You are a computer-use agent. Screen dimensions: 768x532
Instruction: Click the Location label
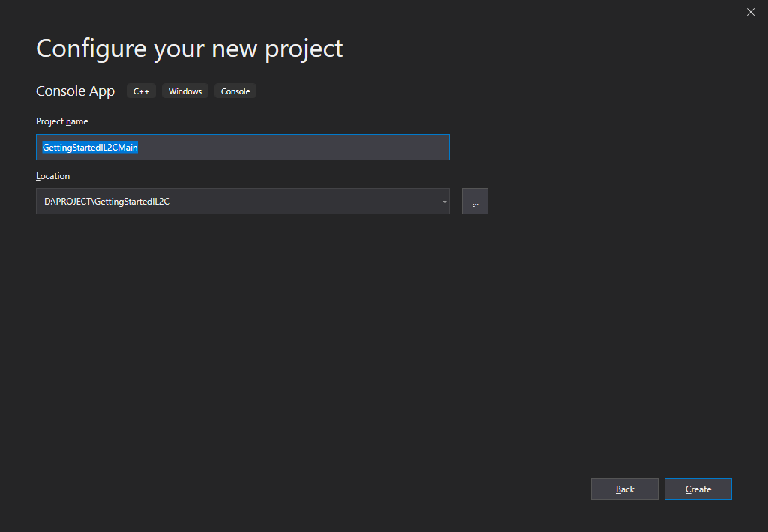[52, 176]
